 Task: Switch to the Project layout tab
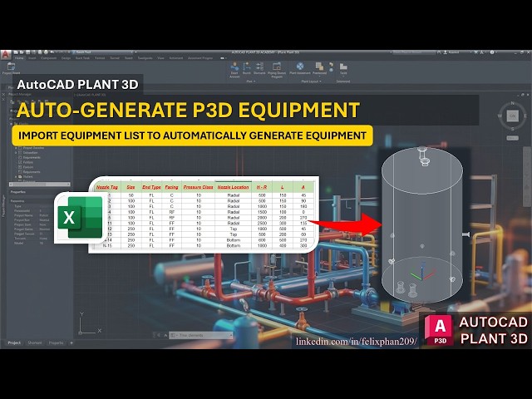point(14,343)
